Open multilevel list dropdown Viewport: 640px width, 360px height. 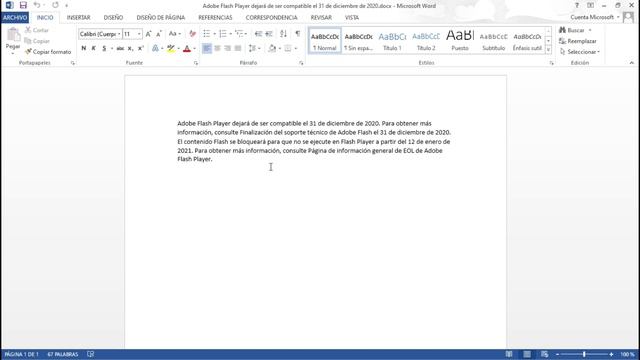tap(246, 34)
